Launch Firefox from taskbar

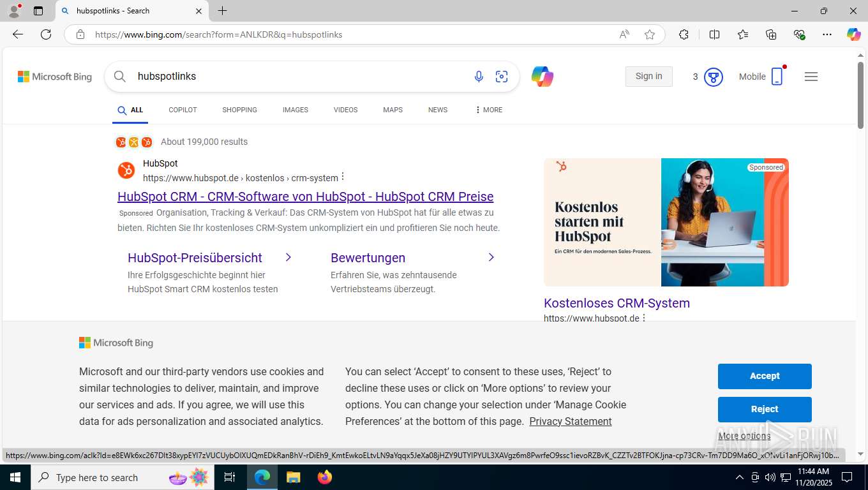point(325,477)
